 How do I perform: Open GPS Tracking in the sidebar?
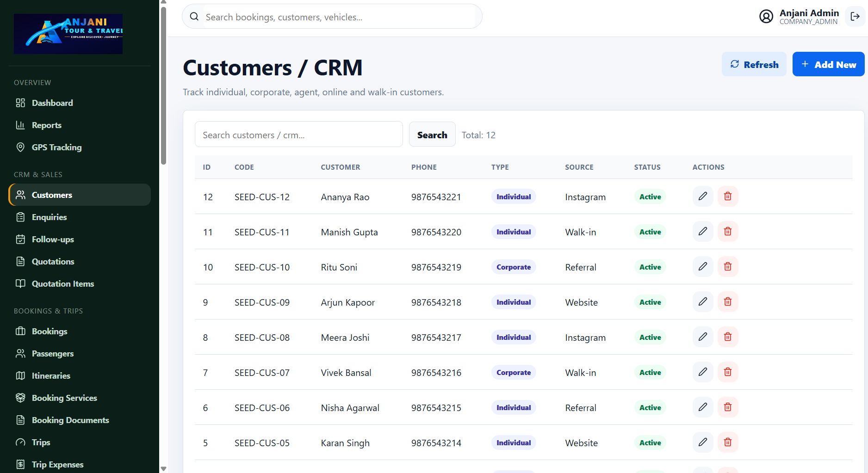[80, 147]
